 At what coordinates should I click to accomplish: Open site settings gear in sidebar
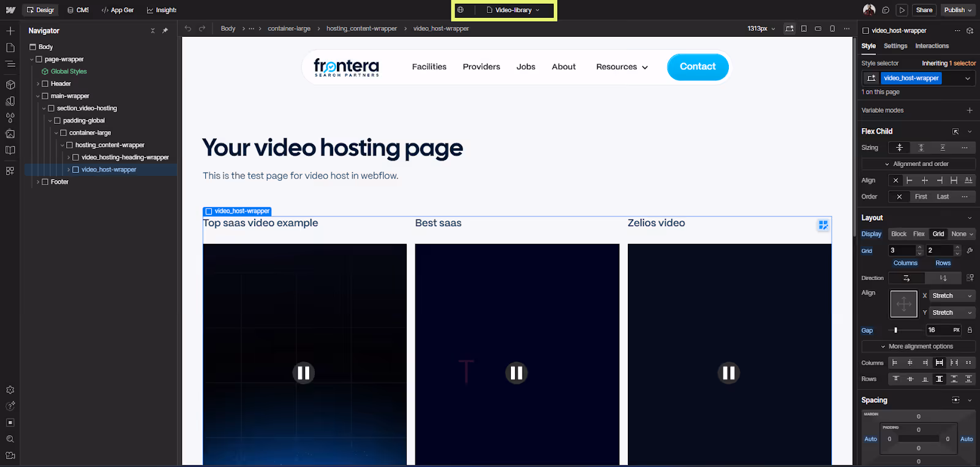pyautogui.click(x=10, y=390)
